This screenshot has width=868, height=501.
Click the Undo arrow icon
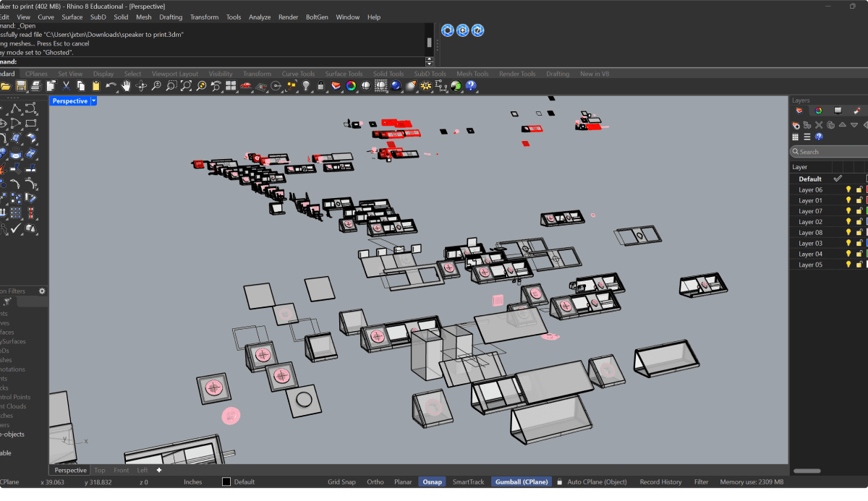[111, 86]
